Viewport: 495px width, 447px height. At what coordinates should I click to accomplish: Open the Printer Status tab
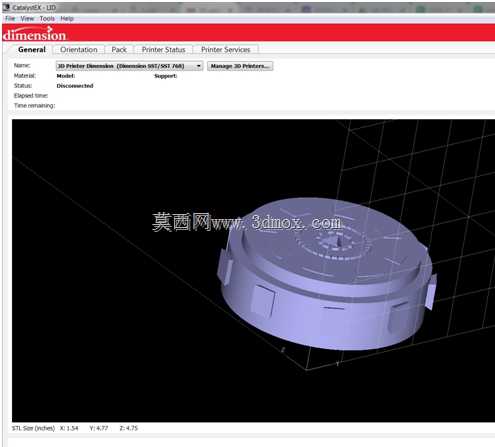163,50
